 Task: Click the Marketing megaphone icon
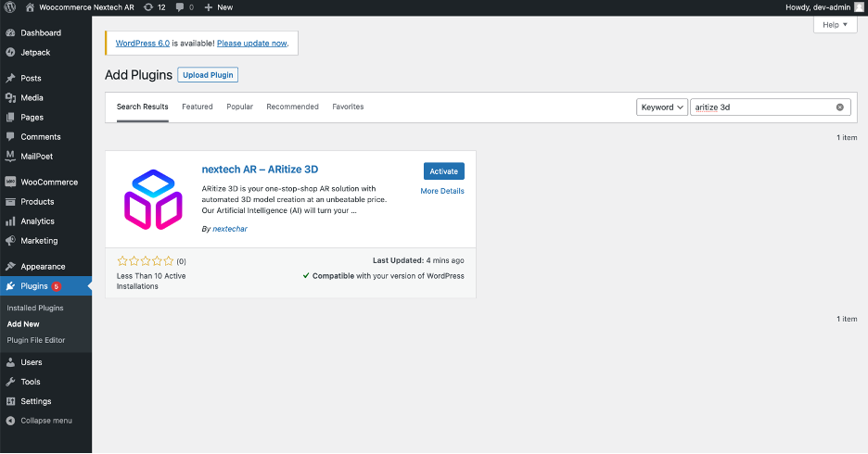point(10,241)
